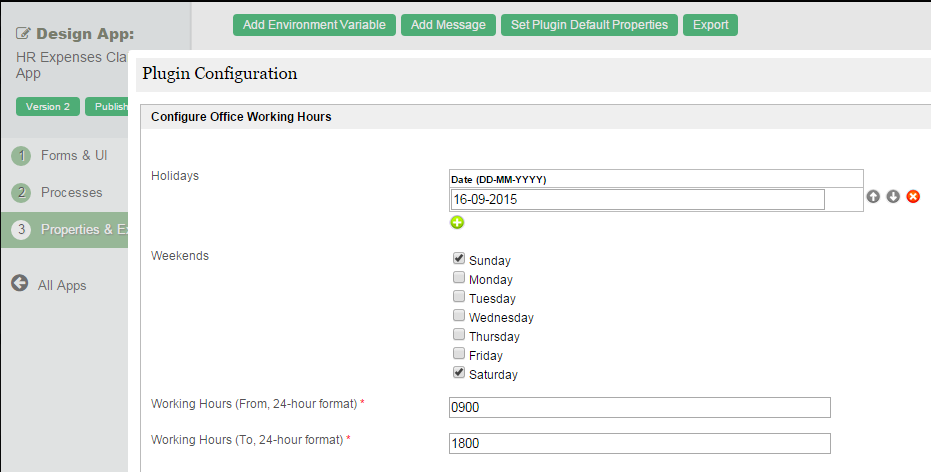The width and height of the screenshot is (931, 472).
Task: Click the All Apps back arrow icon
Action: (19, 284)
